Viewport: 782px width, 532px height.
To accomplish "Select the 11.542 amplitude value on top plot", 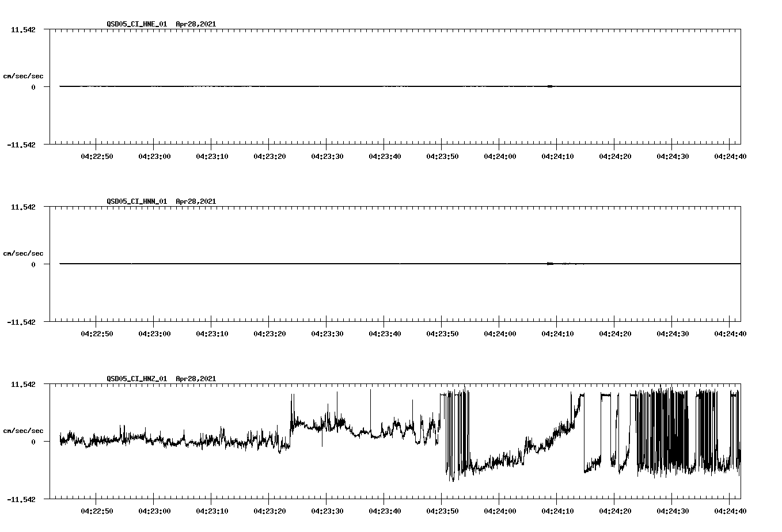I will (x=24, y=30).
